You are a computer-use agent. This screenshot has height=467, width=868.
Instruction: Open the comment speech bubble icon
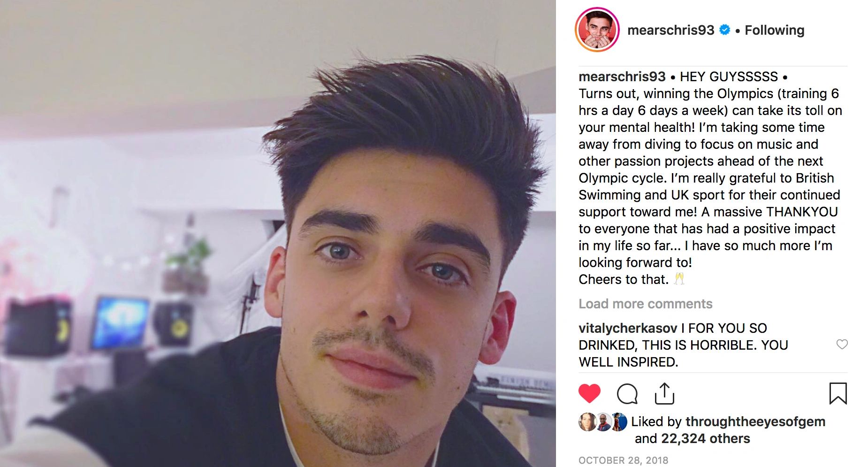click(627, 394)
